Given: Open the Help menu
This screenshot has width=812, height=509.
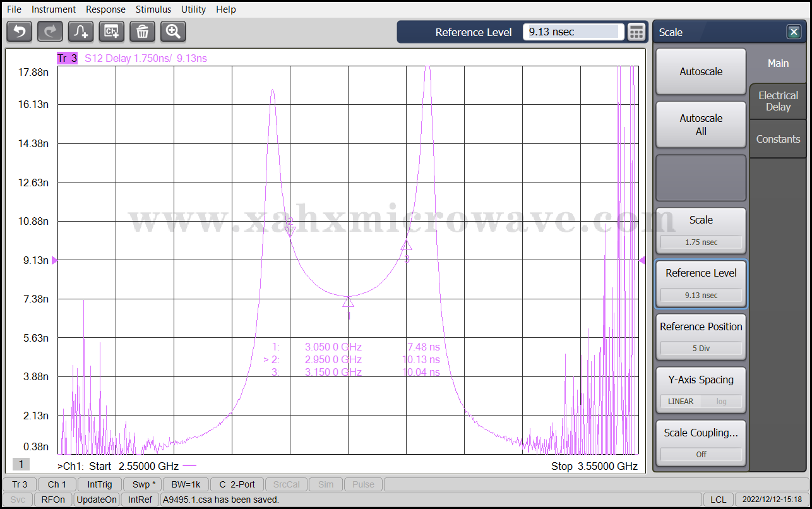Looking at the screenshot, I should pos(226,9).
